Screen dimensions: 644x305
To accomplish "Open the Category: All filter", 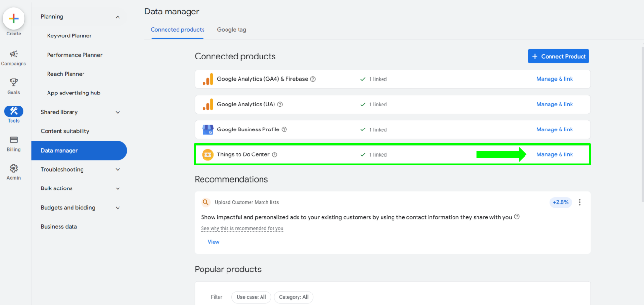I will (294, 297).
